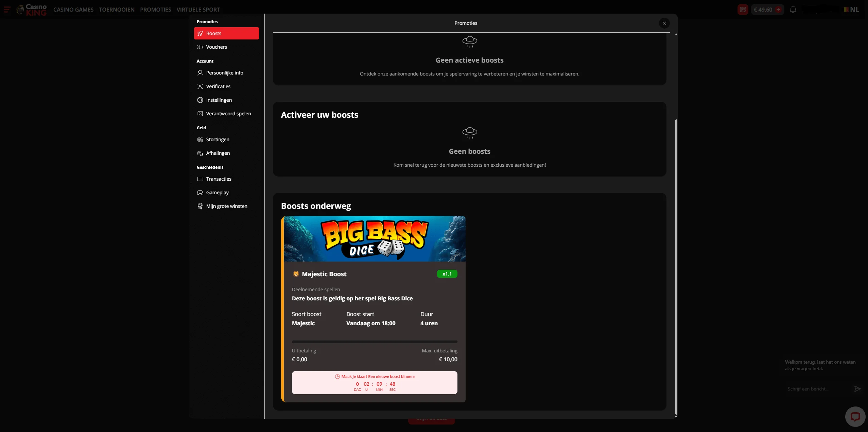This screenshot has height=432, width=868.
Task: Open the Vouchers section
Action: pyautogui.click(x=216, y=47)
